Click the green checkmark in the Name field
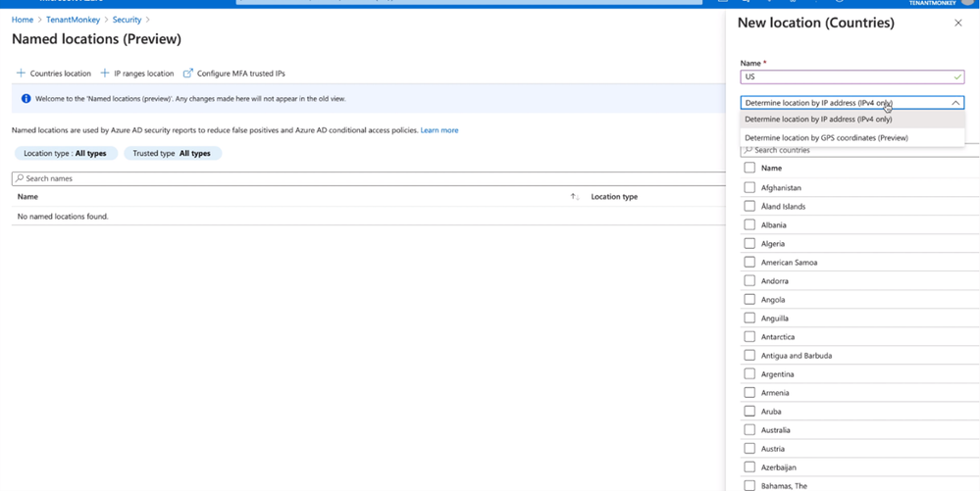 [958, 76]
